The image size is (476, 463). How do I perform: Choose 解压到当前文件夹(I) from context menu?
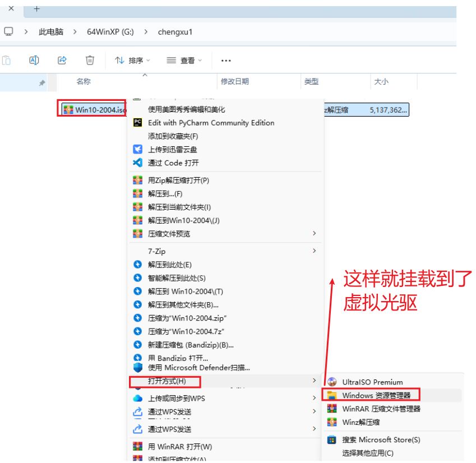tap(179, 207)
